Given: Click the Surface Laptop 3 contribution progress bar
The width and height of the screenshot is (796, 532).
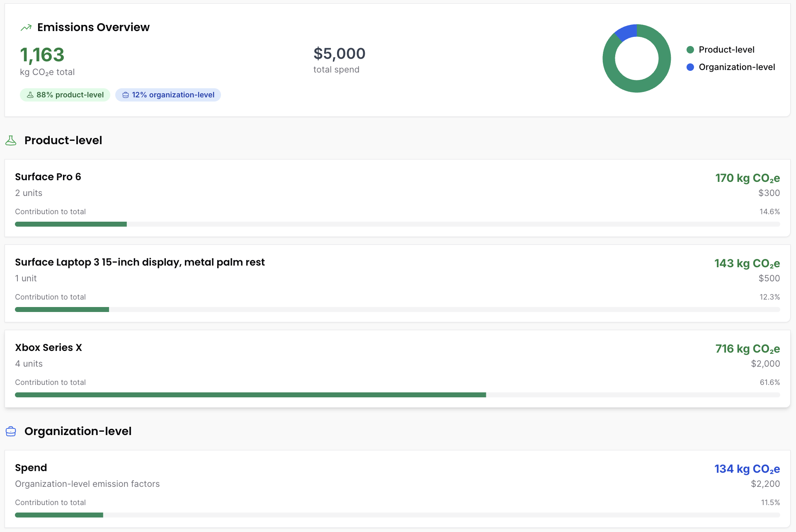Looking at the screenshot, I should click(x=398, y=310).
